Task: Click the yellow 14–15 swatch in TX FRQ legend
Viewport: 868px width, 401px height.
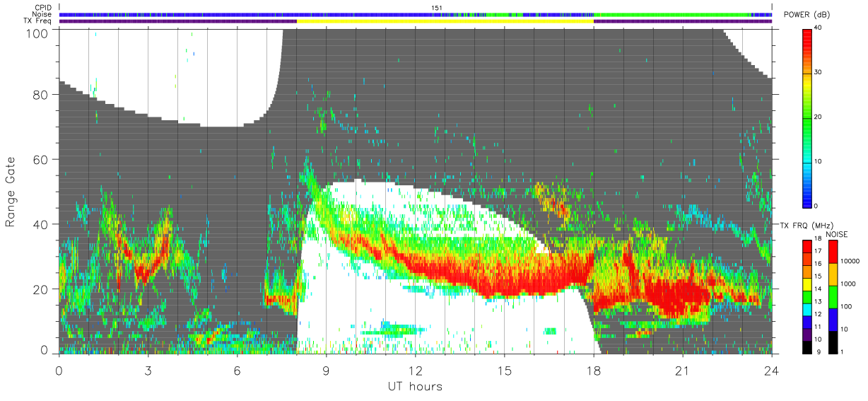Action: click(807, 284)
